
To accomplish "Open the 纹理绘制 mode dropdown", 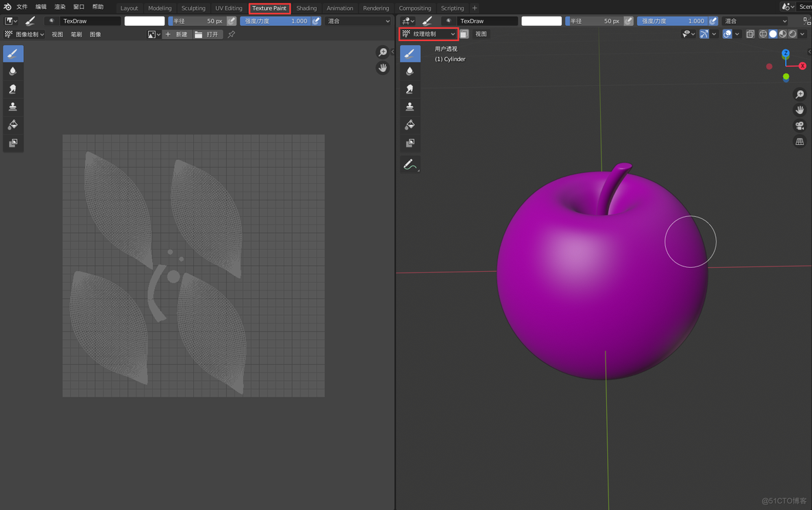I will click(429, 34).
